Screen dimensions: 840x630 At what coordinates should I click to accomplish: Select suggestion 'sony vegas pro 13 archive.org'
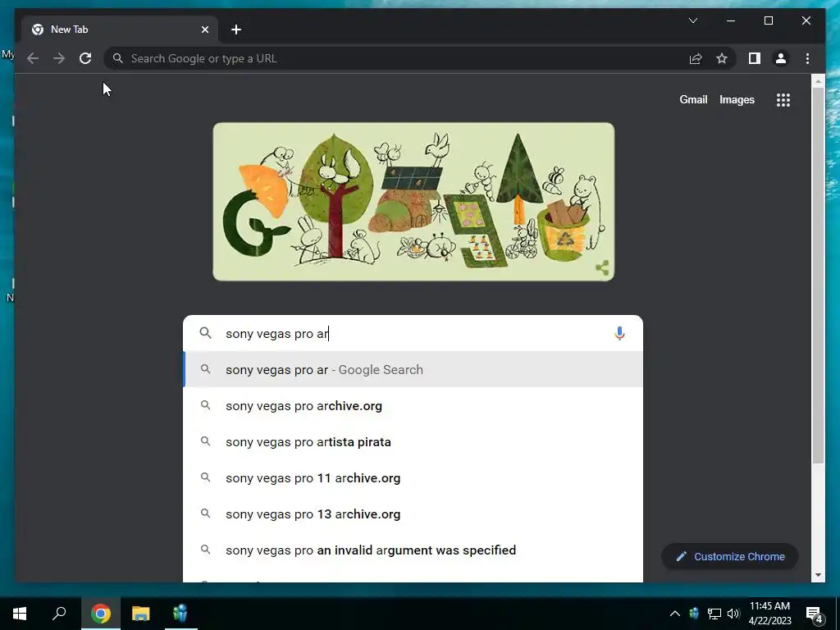(413, 514)
